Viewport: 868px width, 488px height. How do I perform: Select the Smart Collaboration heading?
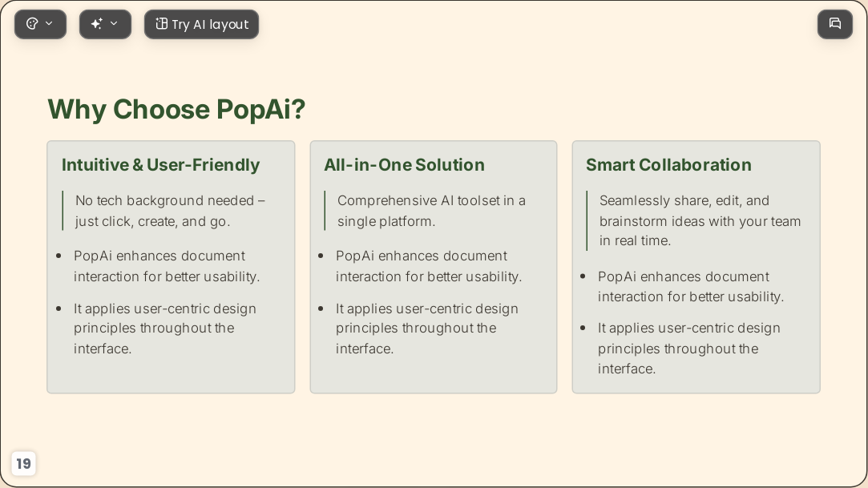(x=668, y=165)
